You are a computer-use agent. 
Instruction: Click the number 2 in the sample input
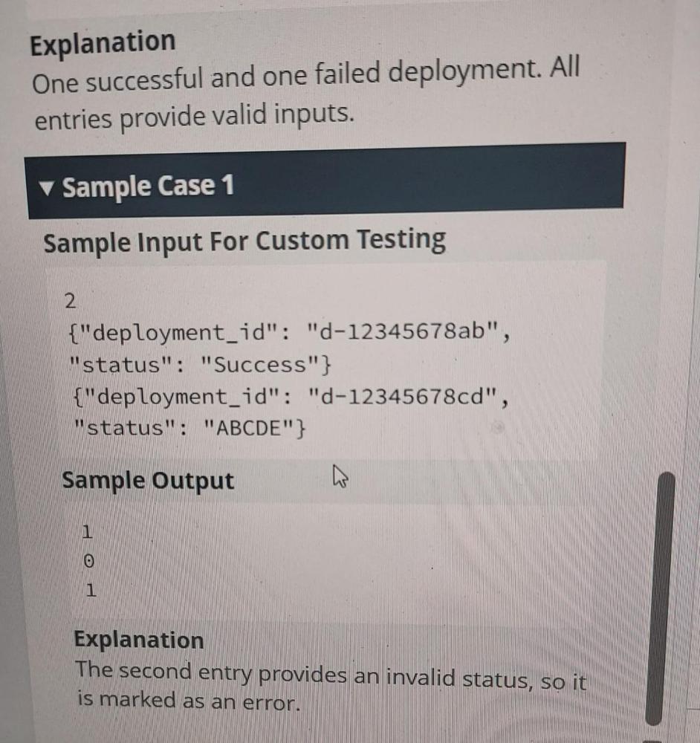[71, 302]
